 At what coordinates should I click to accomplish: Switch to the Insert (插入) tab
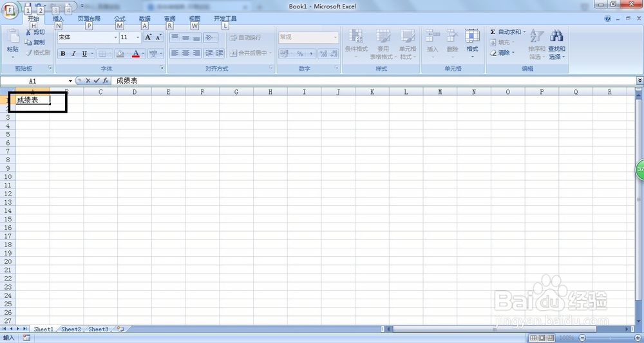coord(59,19)
